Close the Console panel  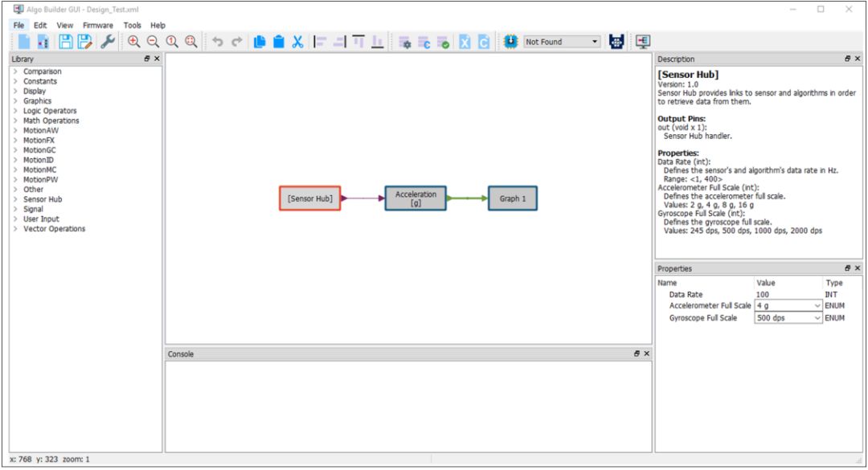click(646, 354)
